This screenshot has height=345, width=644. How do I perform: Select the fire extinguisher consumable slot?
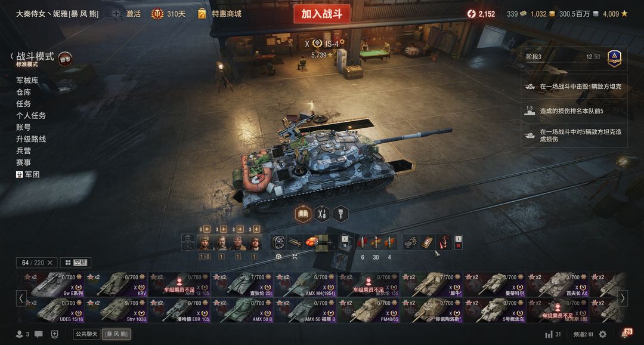[x=444, y=242]
